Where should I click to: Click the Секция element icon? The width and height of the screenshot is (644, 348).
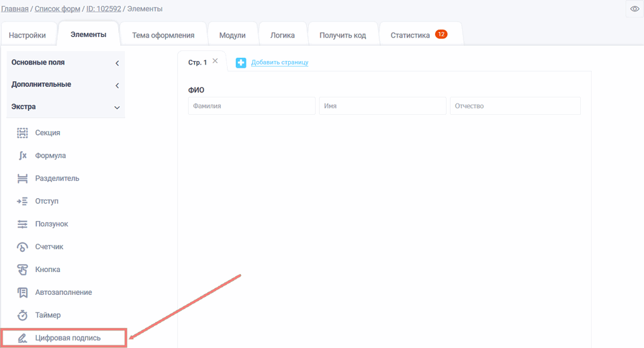point(22,133)
